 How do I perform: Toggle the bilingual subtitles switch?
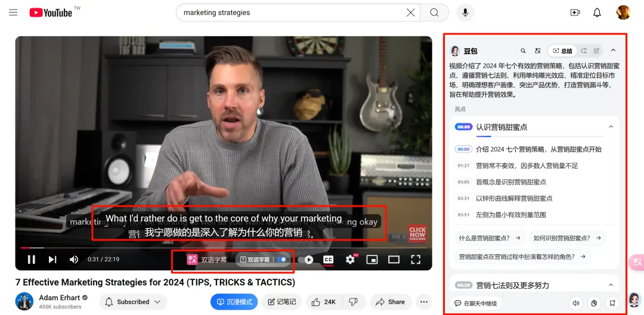pos(281,260)
